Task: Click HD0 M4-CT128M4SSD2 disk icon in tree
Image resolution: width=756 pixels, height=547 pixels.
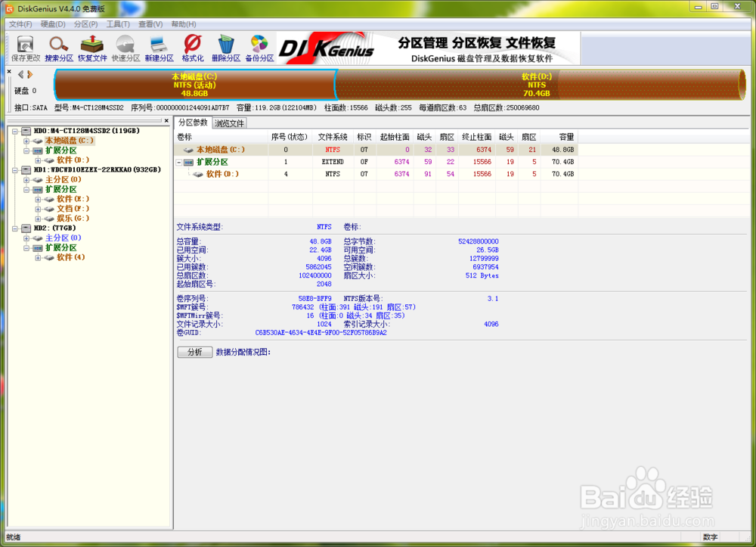Action: tap(26, 131)
